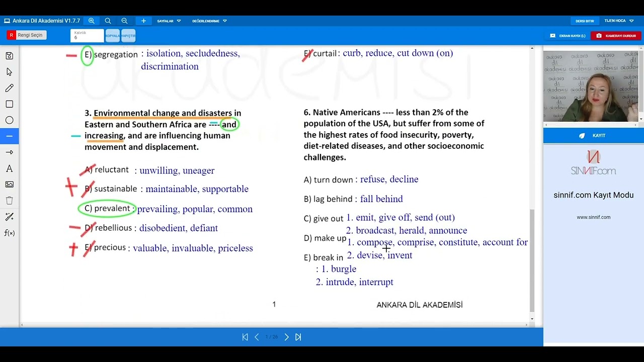644x362 pixels.
Task: Open the Sayfalar dropdown menu
Action: 169,21
